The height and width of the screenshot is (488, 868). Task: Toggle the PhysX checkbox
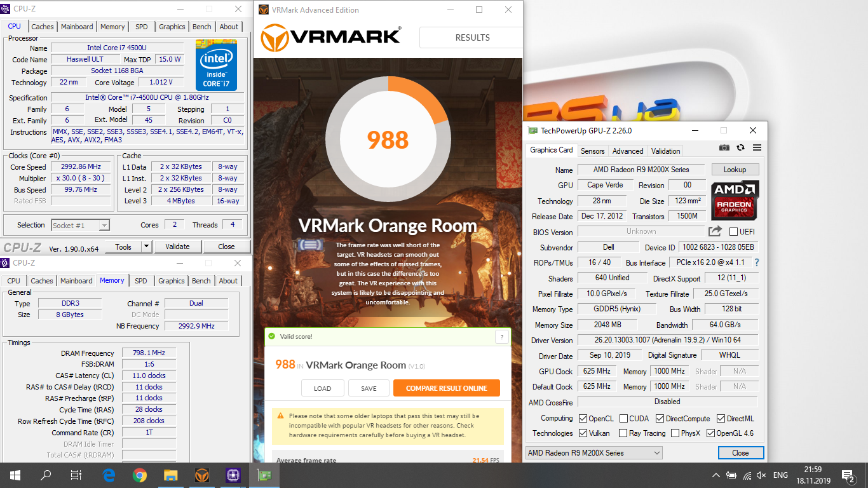click(x=675, y=433)
